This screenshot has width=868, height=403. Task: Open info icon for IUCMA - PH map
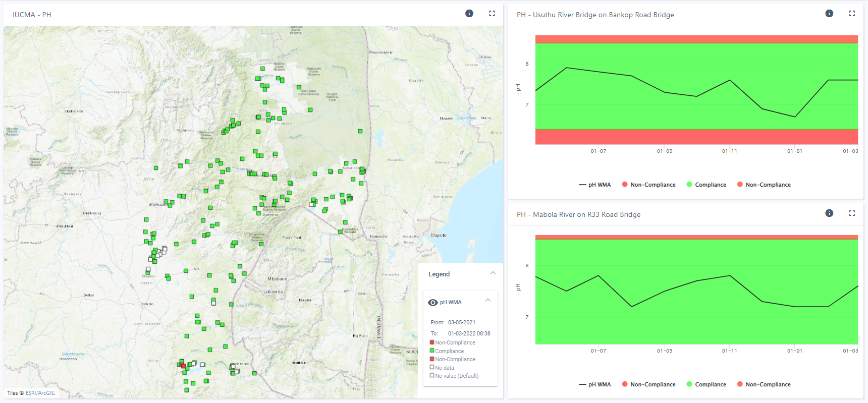[x=469, y=14]
